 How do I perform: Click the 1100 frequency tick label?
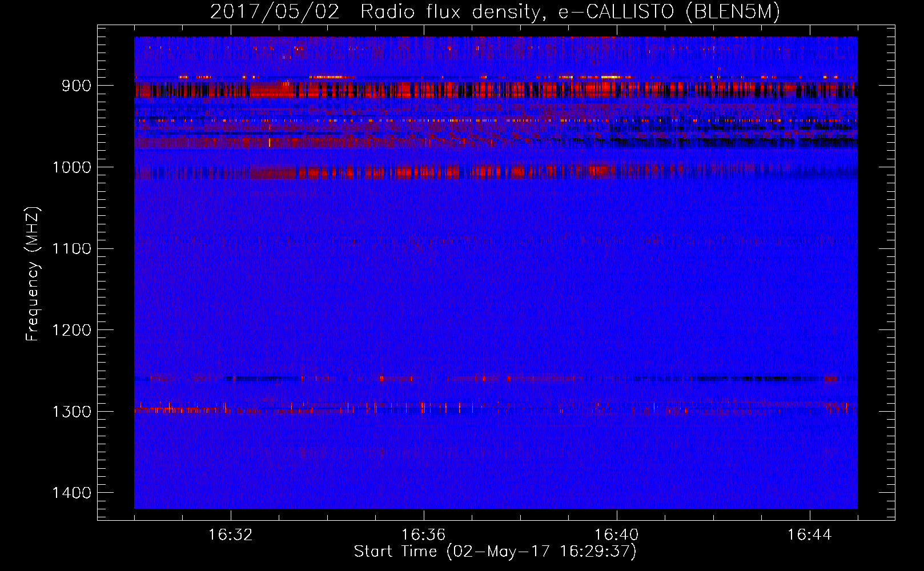click(72, 249)
